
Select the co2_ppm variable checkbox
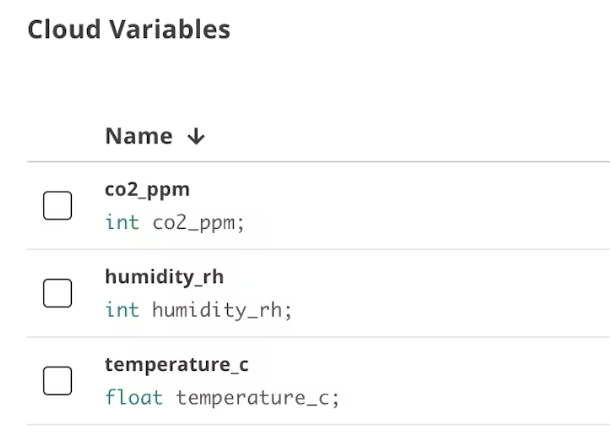click(58, 206)
